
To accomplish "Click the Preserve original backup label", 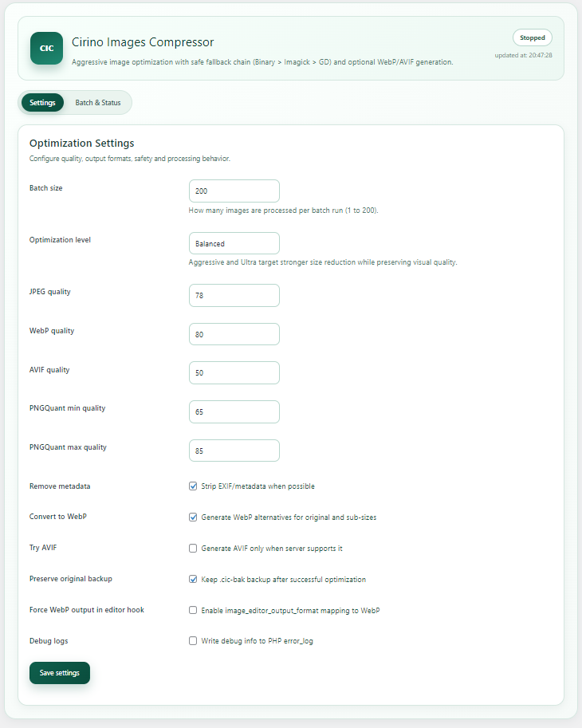I will (x=70, y=579).
